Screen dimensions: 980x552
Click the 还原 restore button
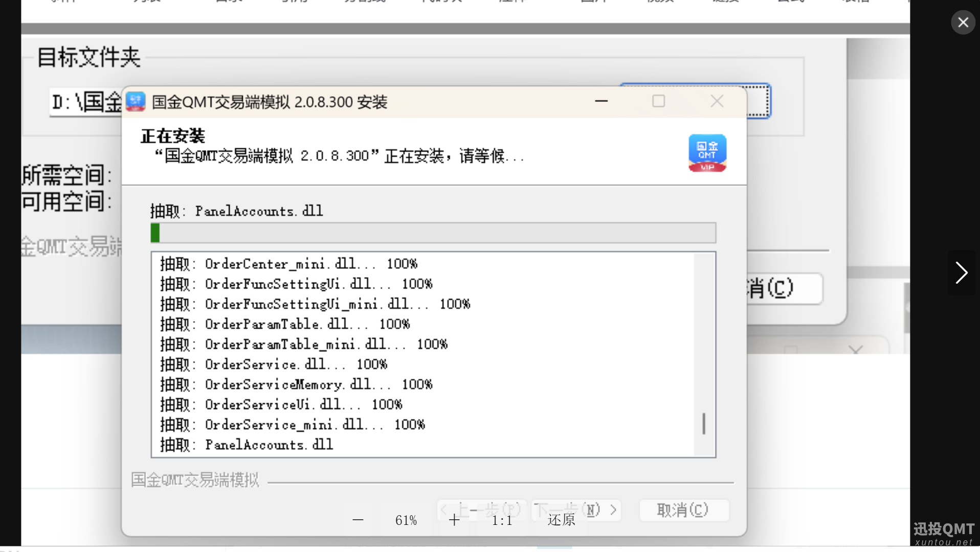click(561, 520)
